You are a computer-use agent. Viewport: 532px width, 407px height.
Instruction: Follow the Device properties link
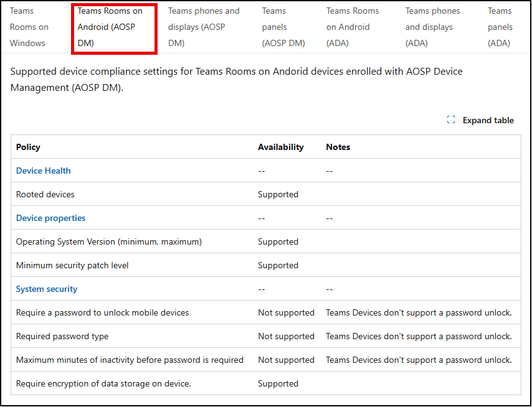(x=51, y=218)
